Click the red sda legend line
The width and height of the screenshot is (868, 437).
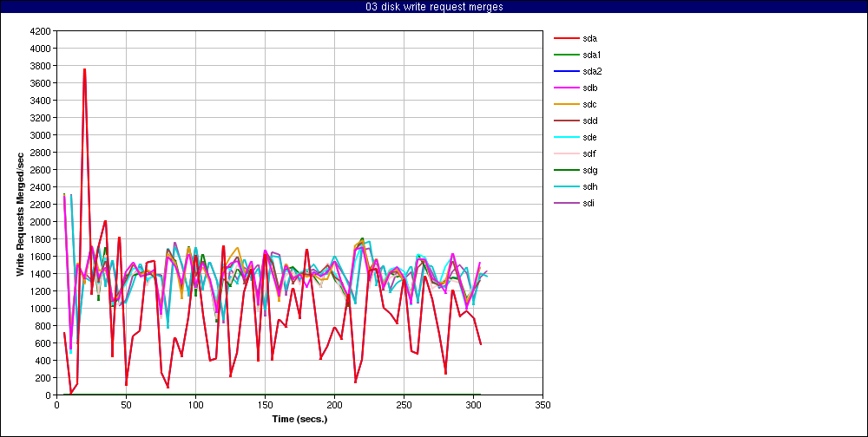pyautogui.click(x=566, y=38)
